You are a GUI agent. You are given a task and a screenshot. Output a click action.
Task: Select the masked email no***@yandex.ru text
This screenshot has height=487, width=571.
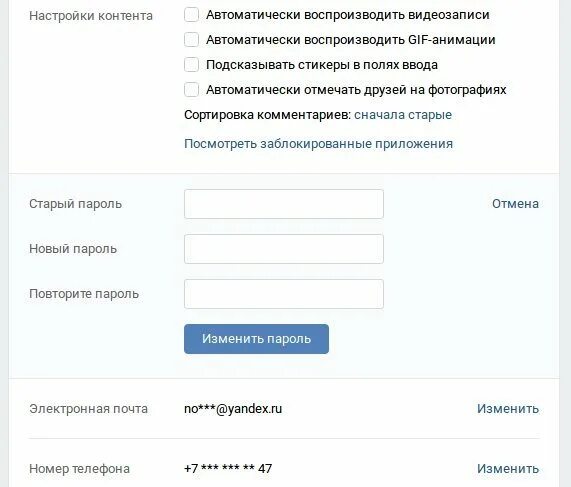tap(233, 409)
